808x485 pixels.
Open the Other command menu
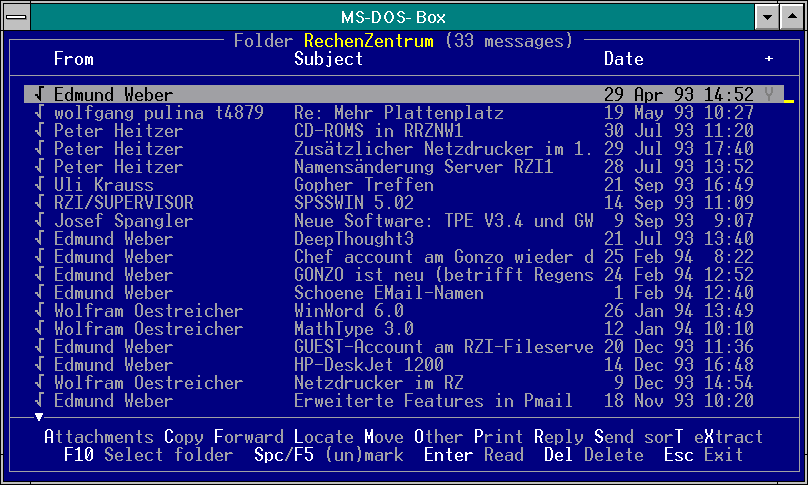pos(438,437)
